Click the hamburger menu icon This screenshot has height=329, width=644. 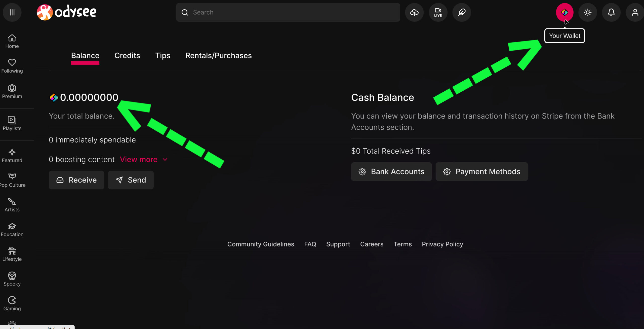coord(12,12)
